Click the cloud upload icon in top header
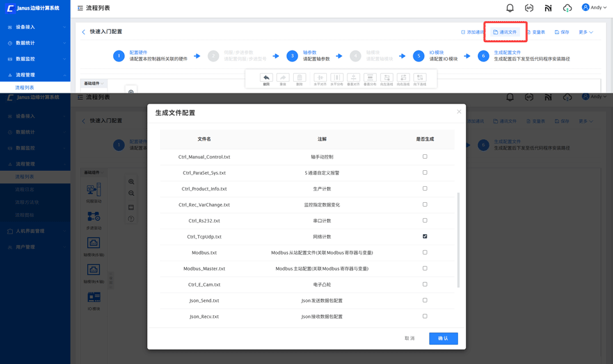Viewport: 613px width, 364px height. coord(567,8)
